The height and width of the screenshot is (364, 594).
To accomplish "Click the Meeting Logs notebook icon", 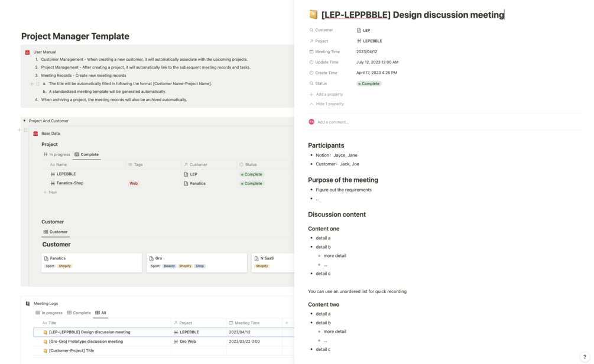I will [x=28, y=303].
